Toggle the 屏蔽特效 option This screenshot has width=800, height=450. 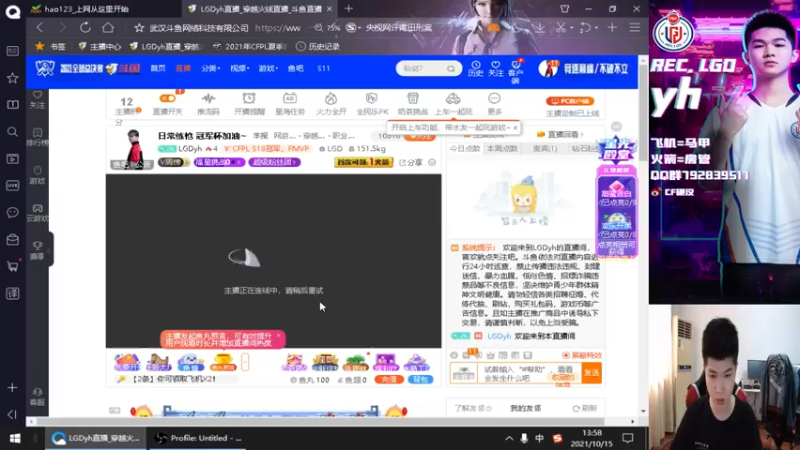pyautogui.click(x=582, y=355)
